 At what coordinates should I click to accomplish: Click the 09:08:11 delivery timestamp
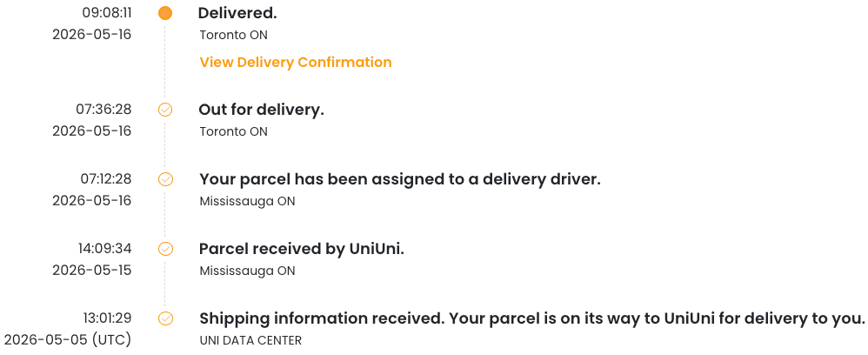click(x=107, y=12)
